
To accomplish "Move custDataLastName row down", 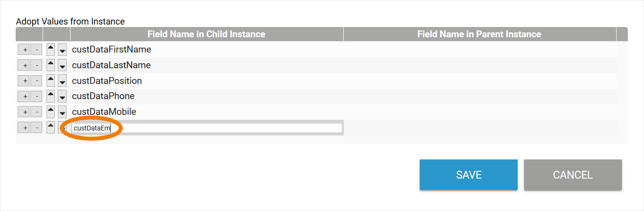I will (x=62, y=65).
